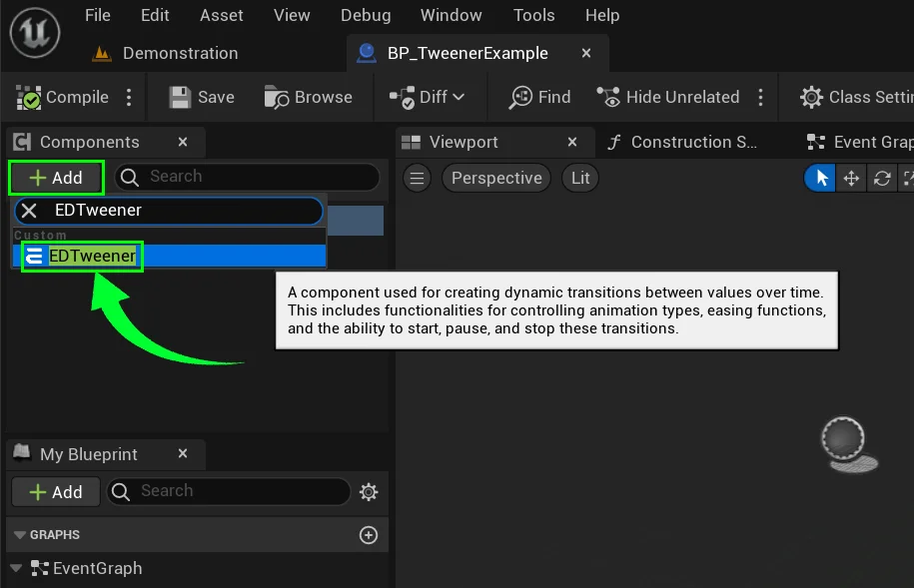Save the blueprint with the Save icon

point(180,98)
